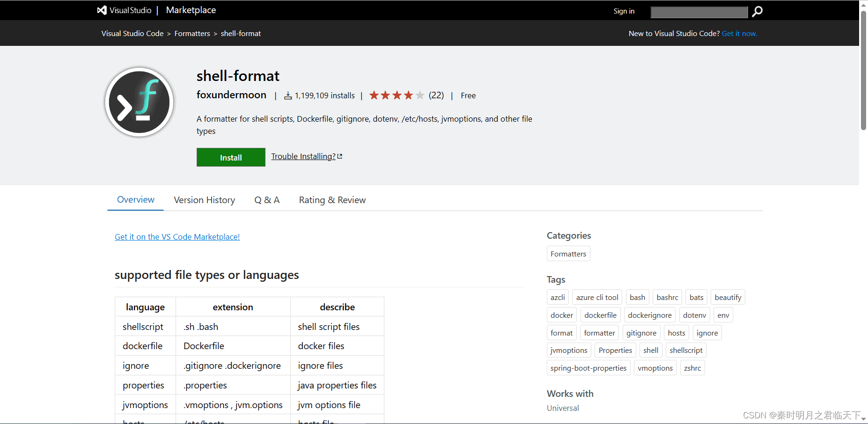This screenshot has height=424, width=868.
Task: Select the shell tag
Action: (x=651, y=350)
